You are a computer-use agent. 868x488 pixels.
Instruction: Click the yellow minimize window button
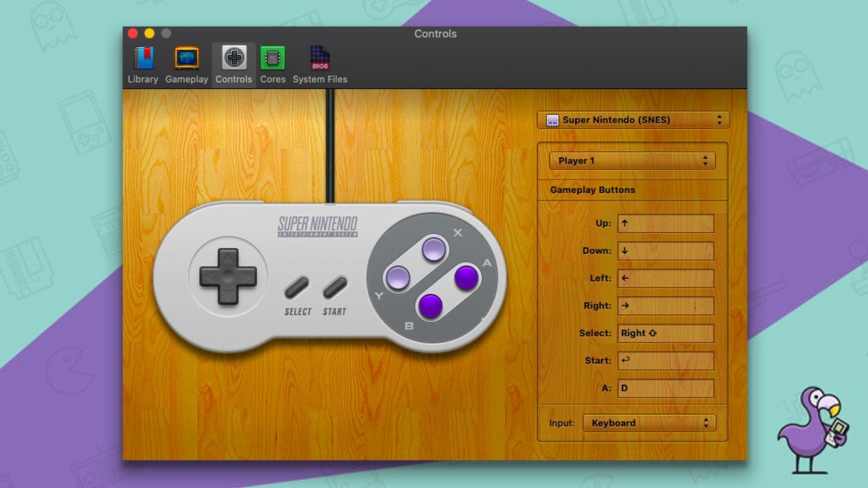point(149,33)
